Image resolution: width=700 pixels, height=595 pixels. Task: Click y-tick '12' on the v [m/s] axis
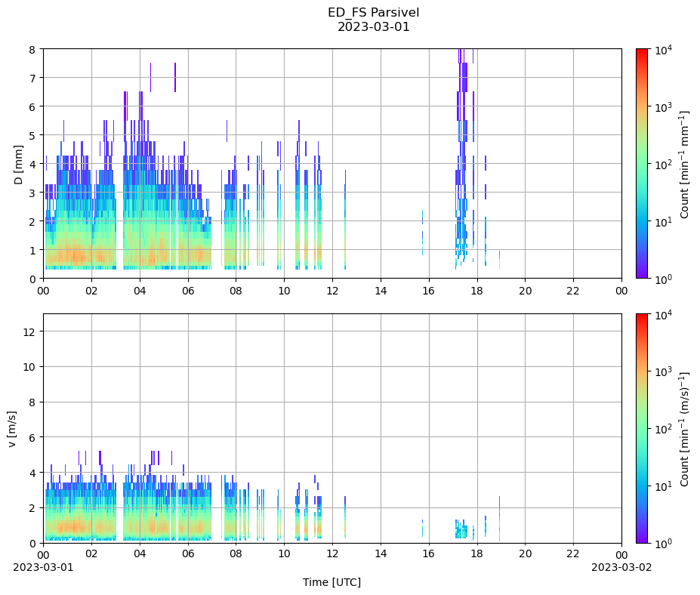click(x=29, y=331)
